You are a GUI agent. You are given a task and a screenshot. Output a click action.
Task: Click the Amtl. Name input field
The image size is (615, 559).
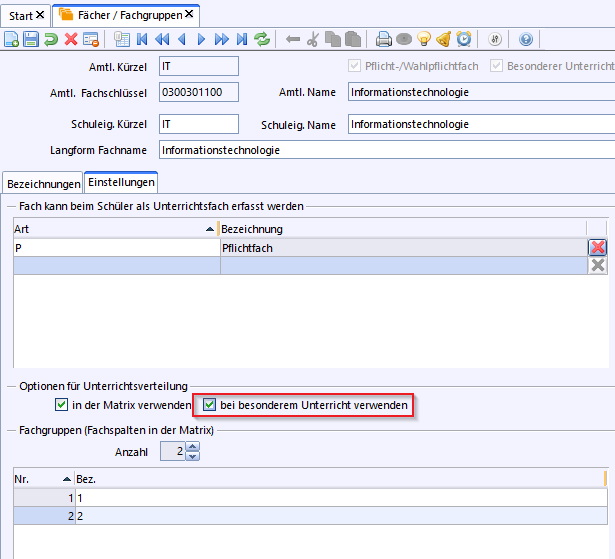pyautogui.click(x=481, y=92)
